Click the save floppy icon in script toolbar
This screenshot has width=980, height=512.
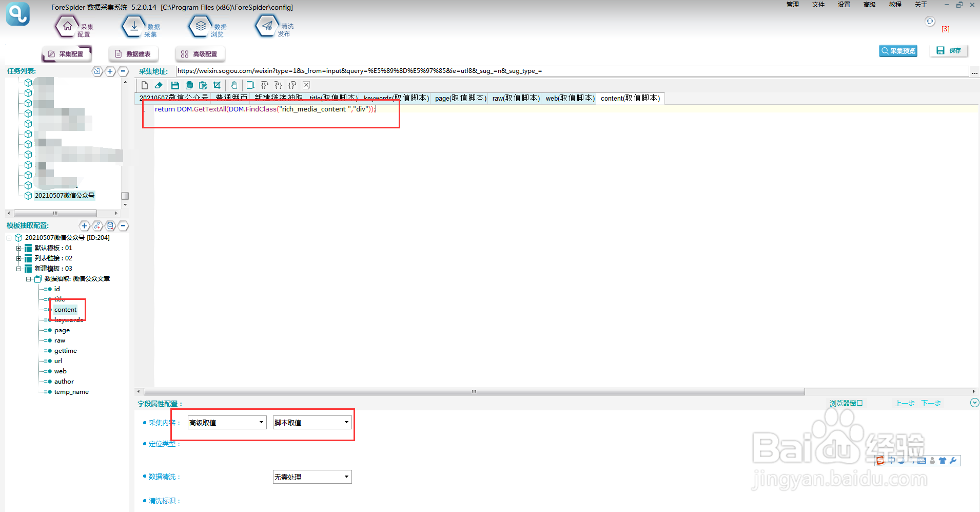(x=175, y=85)
